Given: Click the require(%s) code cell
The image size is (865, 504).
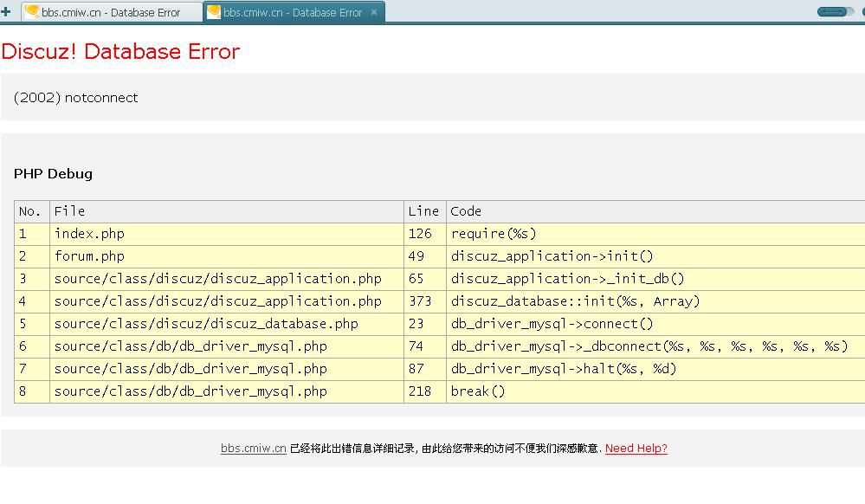Looking at the screenshot, I should click(x=655, y=234).
